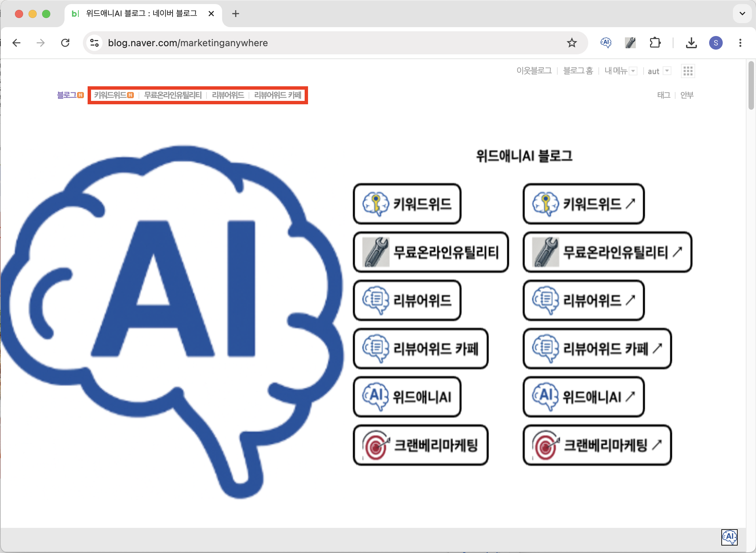
Task: Click the 위드애니AI button without arrow
Action: pos(407,397)
